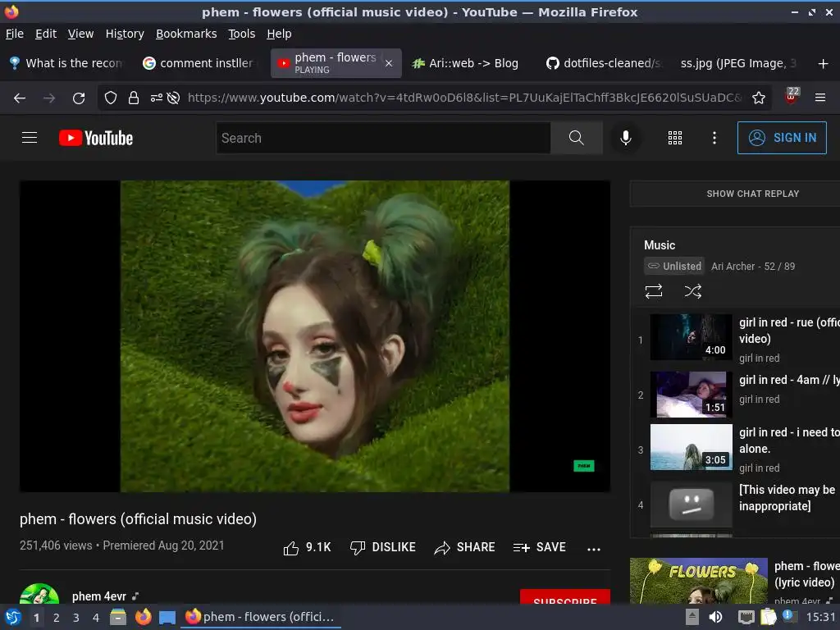This screenshot has width=840, height=630.
Task: Open the YouTube guide hamburger menu
Action: coord(30,138)
